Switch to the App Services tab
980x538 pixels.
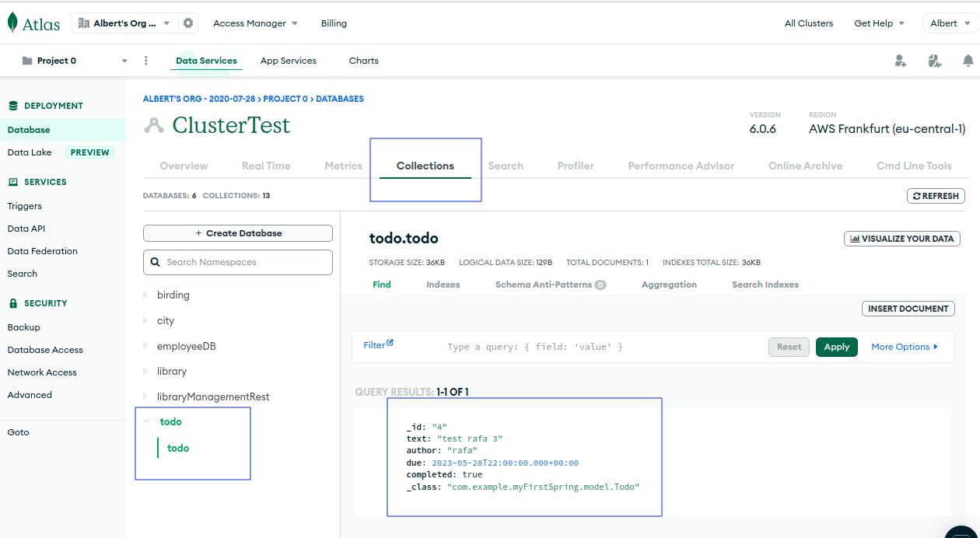point(289,61)
